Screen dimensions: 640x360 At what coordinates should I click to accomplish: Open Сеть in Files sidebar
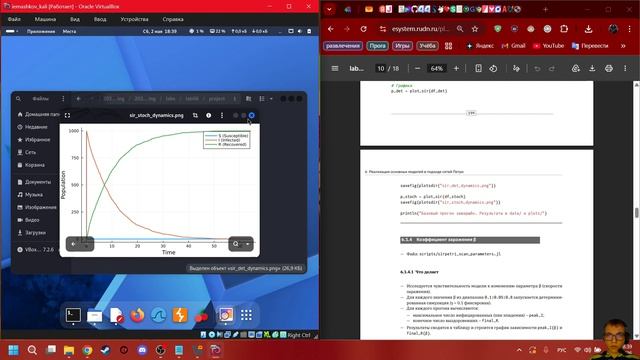point(27,152)
